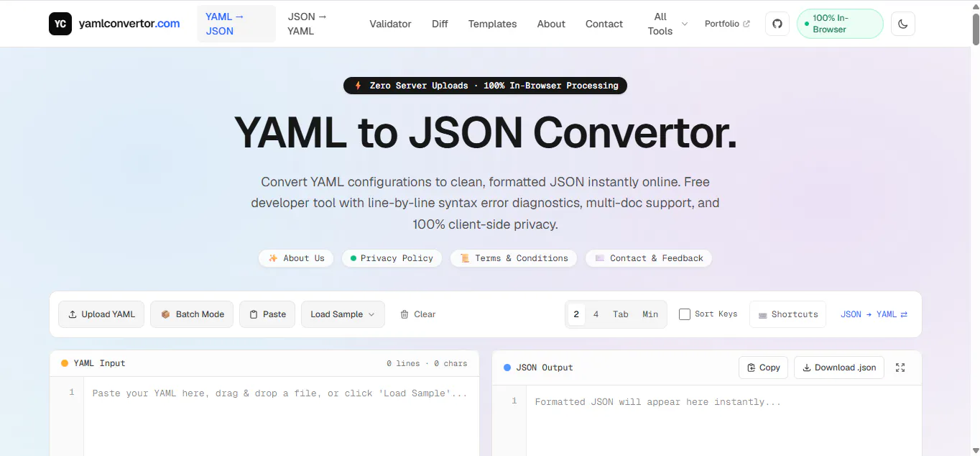Go to the Diff page
Screen dimensions: 980x456
pyautogui.click(x=440, y=24)
